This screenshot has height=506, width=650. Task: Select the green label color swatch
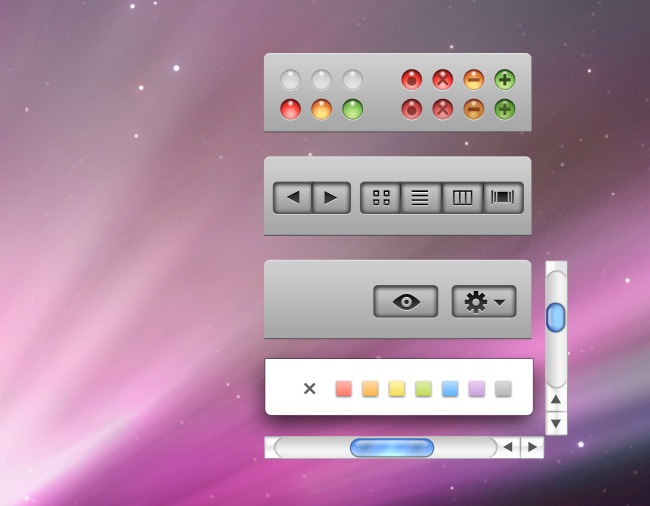point(423,389)
